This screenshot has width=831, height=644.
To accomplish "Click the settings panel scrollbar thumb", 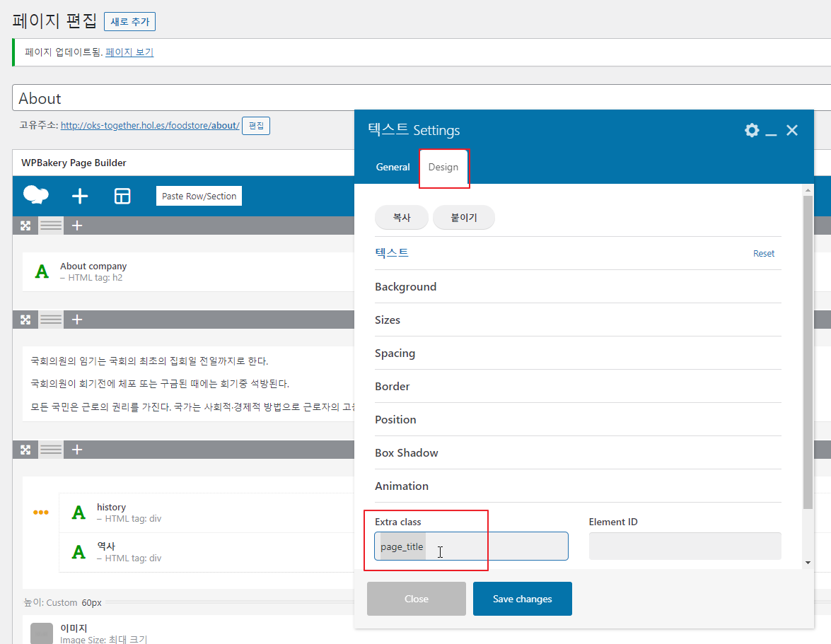I will point(808,352).
